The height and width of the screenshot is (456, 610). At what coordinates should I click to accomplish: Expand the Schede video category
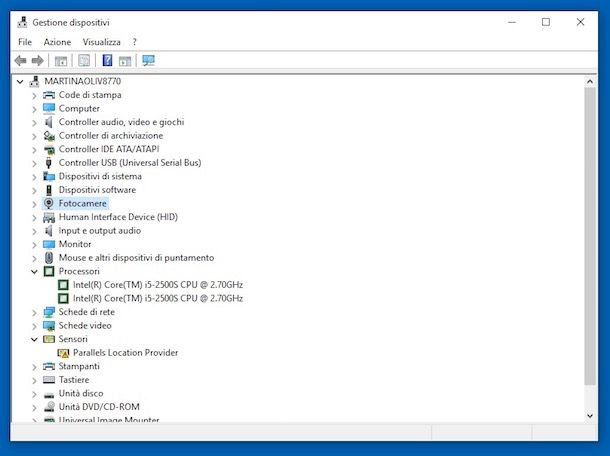[34, 326]
